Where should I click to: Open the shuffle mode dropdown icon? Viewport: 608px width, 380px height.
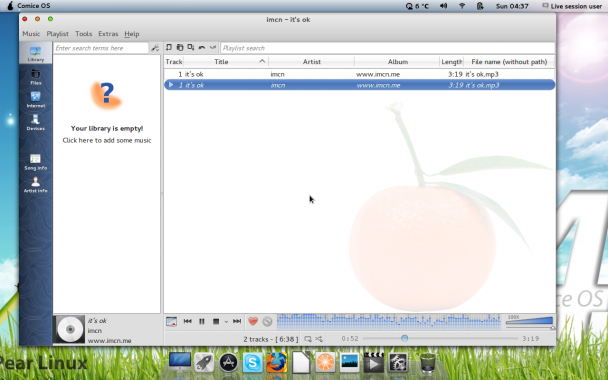tap(319, 339)
